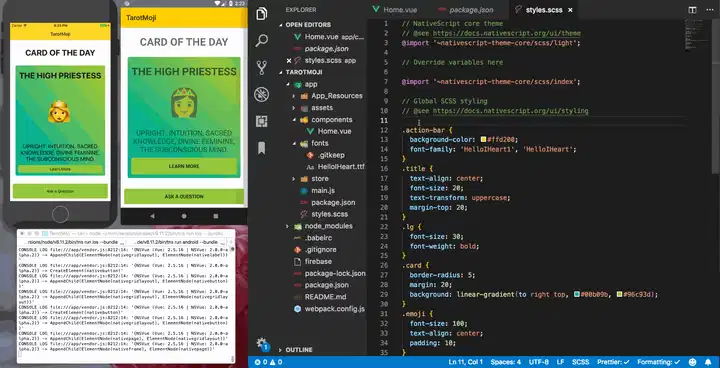Open package-lock.json in the explorer
720x368 pixels.
(335, 273)
